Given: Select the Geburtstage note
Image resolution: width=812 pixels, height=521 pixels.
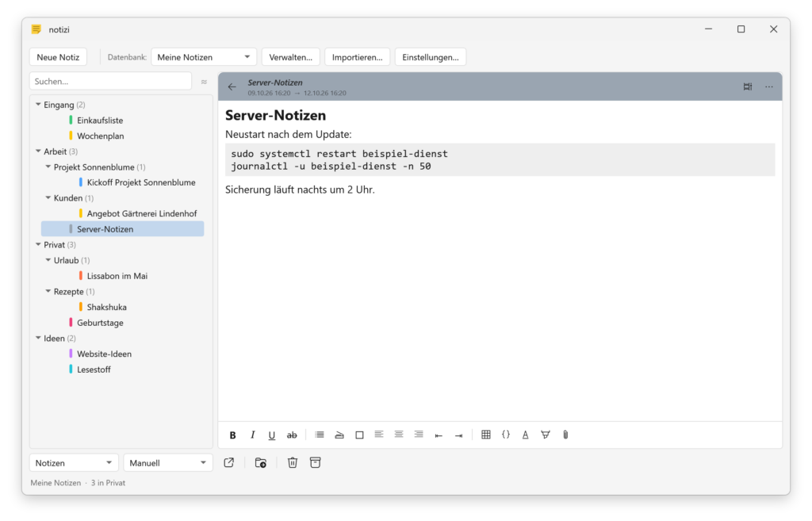Looking at the screenshot, I should click(x=100, y=323).
